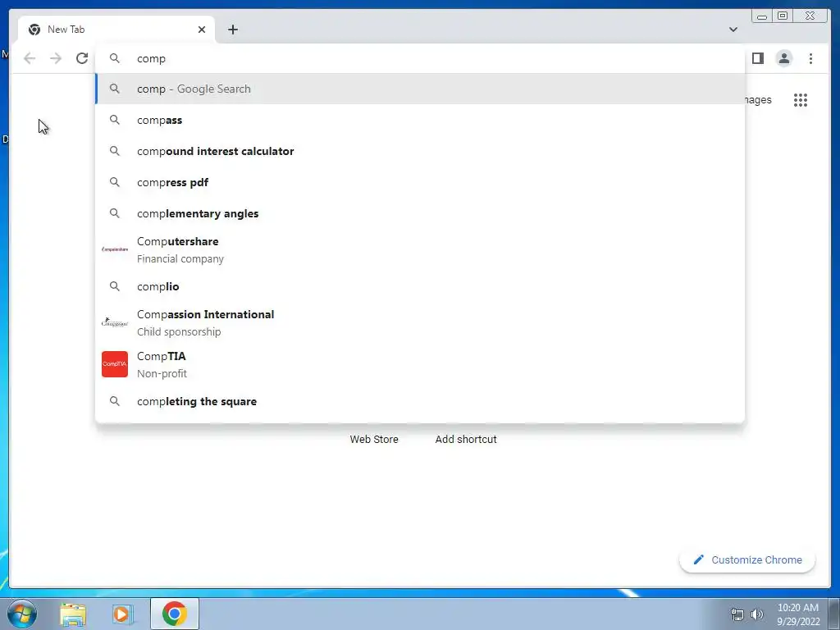Click the browser reload button
The width and height of the screenshot is (840, 630).
tap(82, 58)
